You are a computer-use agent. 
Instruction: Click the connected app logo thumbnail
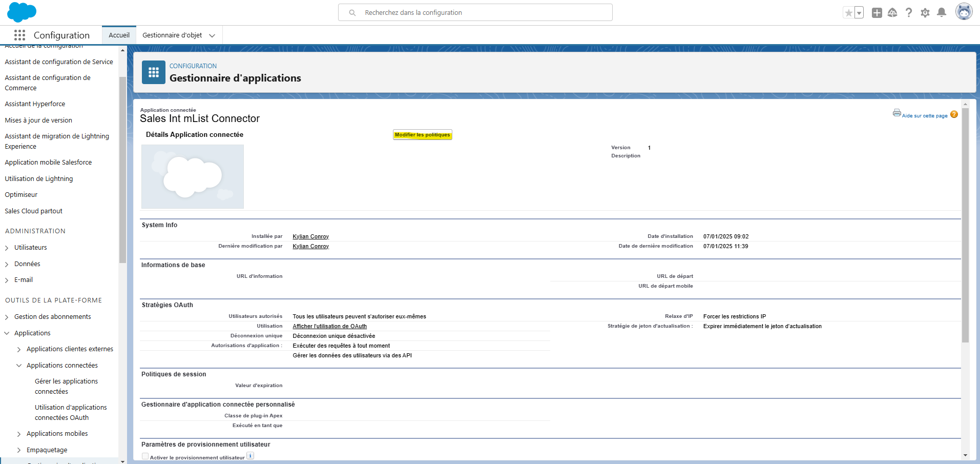193,176
